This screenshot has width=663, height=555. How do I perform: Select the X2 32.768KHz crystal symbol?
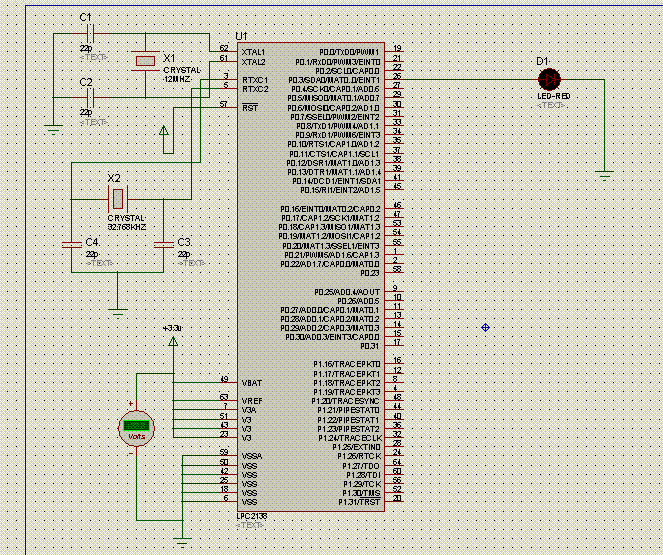pyautogui.click(x=117, y=196)
